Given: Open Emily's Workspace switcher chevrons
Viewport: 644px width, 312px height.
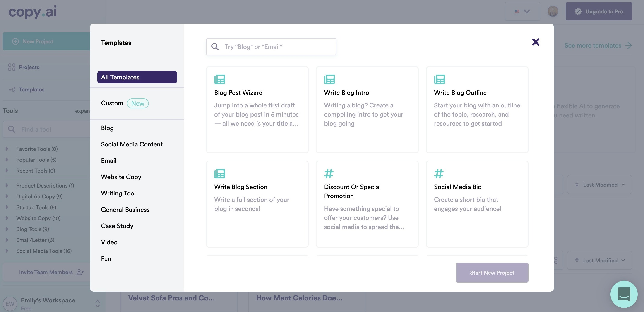Looking at the screenshot, I should 98,304.
